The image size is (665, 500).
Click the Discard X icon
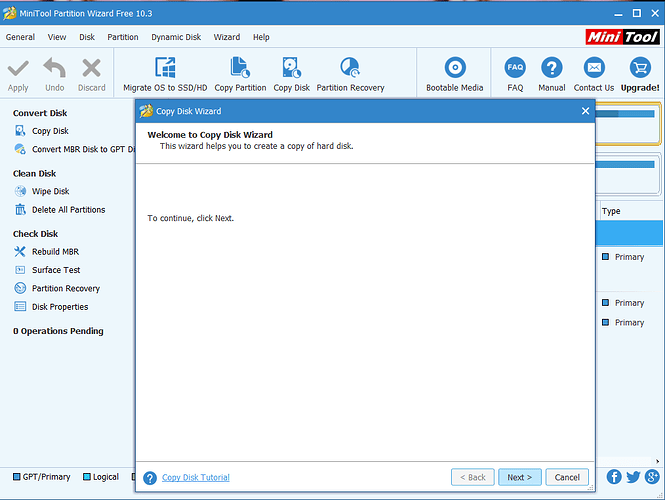coord(91,68)
